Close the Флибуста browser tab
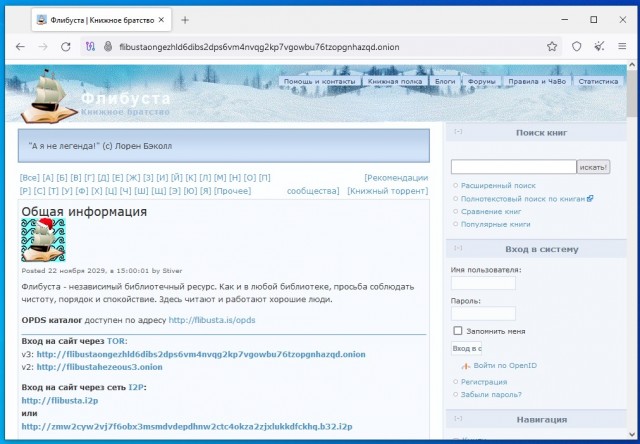Image resolution: width=640 pixels, height=444 pixels. pos(161,20)
